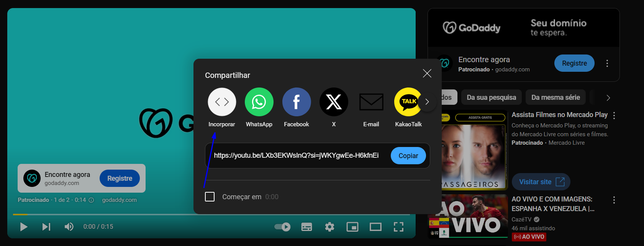644x246 pixels.
Task: Open Espanha x Venezuela live thumbnail
Action: [468, 216]
